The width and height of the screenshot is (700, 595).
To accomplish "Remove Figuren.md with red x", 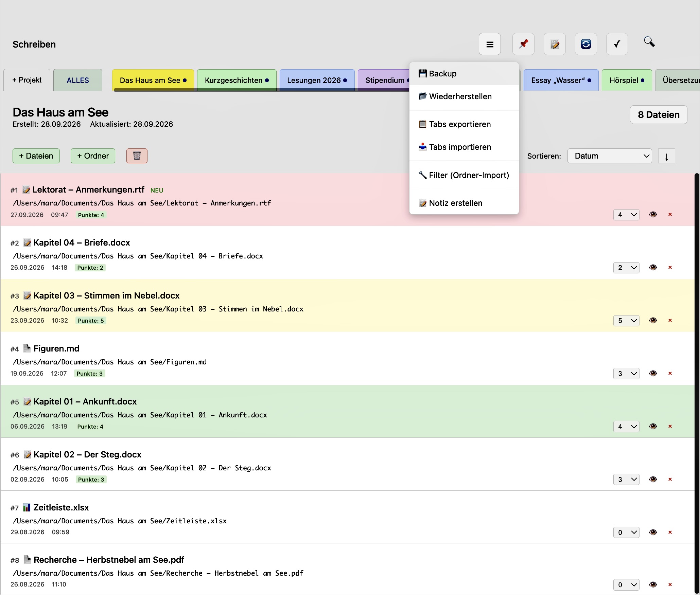I will pos(670,373).
